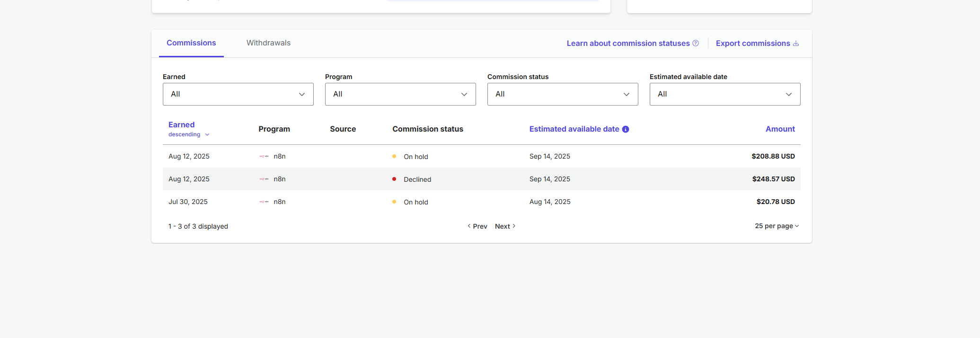This screenshot has height=338, width=980.
Task: Expand the Commission status filter dropdown
Action: (563, 94)
